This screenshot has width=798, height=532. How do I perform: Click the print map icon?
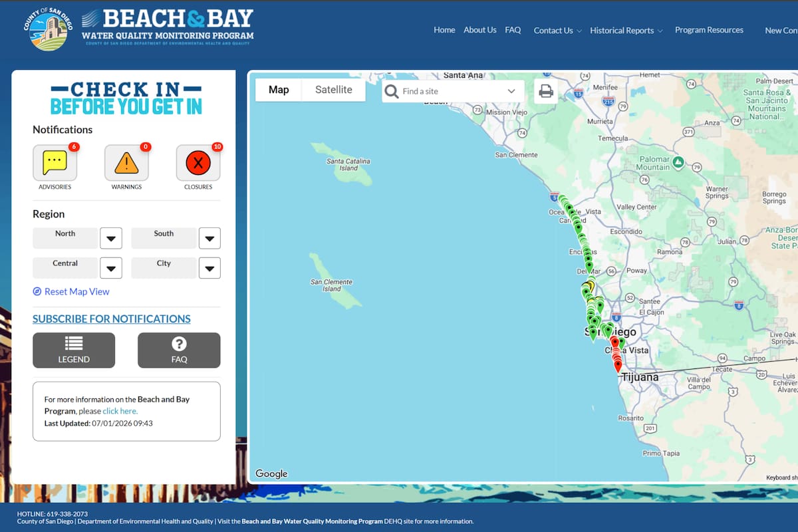[x=546, y=91]
